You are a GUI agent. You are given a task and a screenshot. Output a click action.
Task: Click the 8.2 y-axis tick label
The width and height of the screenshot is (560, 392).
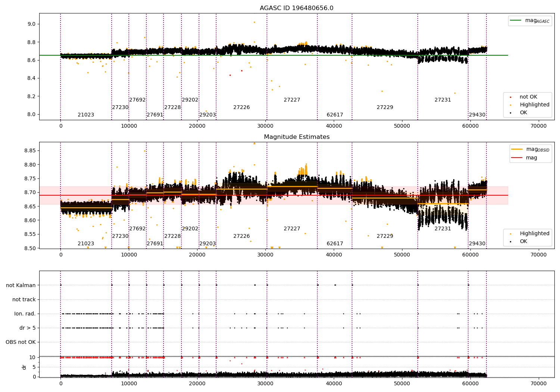point(31,96)
